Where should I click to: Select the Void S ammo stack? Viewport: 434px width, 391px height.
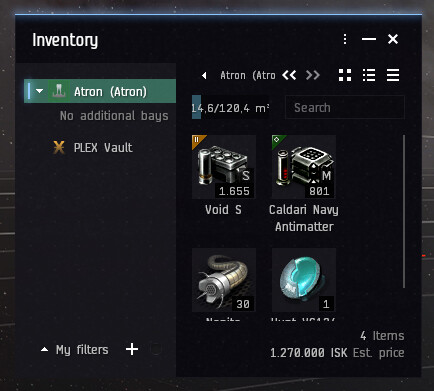point(224,167)
